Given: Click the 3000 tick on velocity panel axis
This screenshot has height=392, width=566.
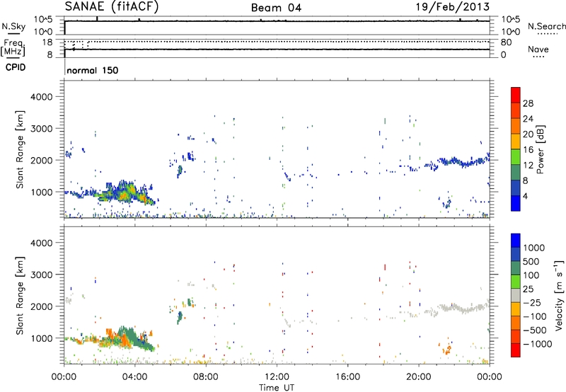Looking at the screenshot, I should pyautogui.click(x=41, y=275).
